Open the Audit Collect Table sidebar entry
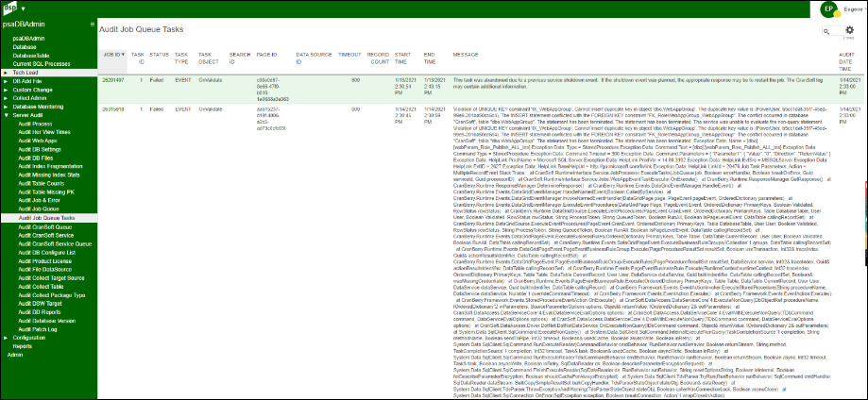Screen dimensions: 868x400 pyautogui.click(x=41, y=287)
